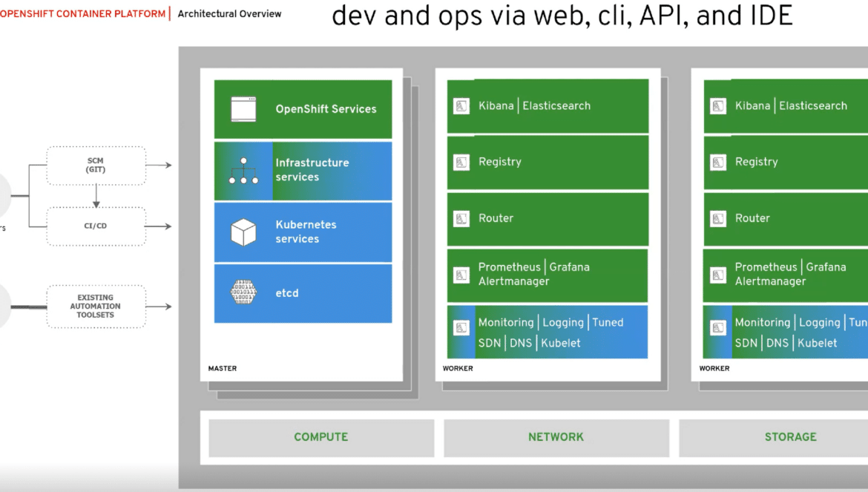The image size is (868, 492).
Task: Click the CI/CD dotted box
Action: (96, 226)
